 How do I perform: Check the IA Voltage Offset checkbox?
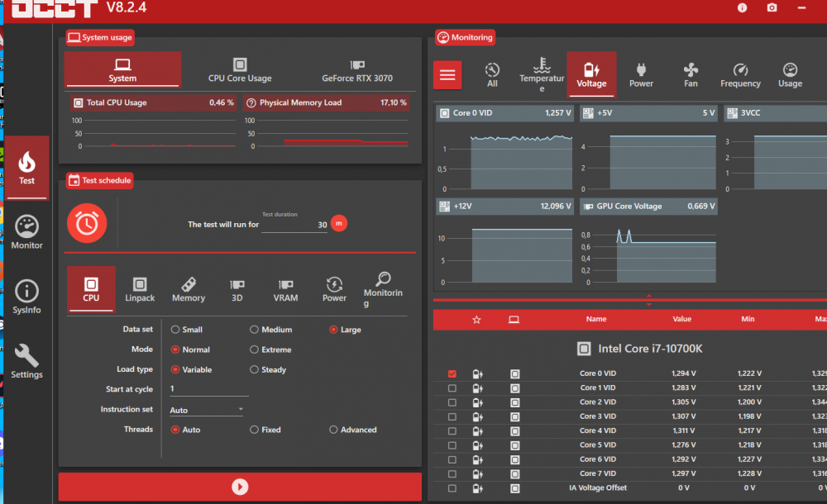pos(452,488)
